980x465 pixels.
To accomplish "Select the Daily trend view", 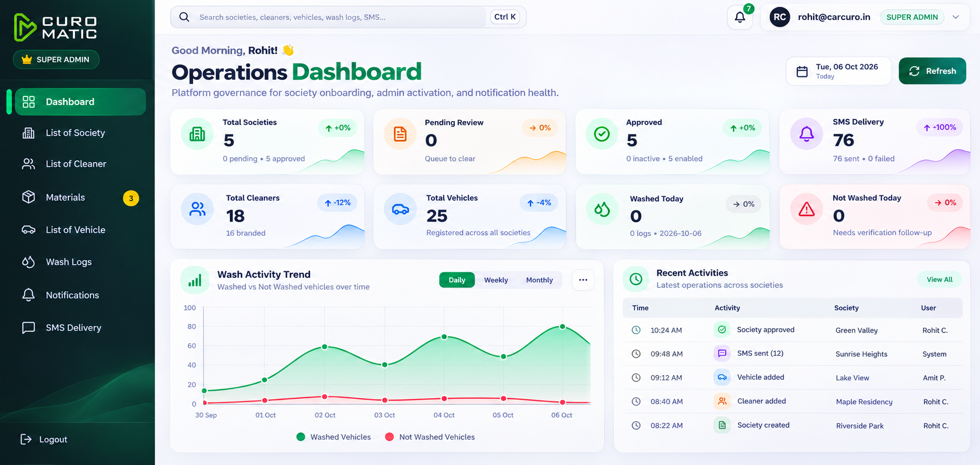I will [457, 280].
